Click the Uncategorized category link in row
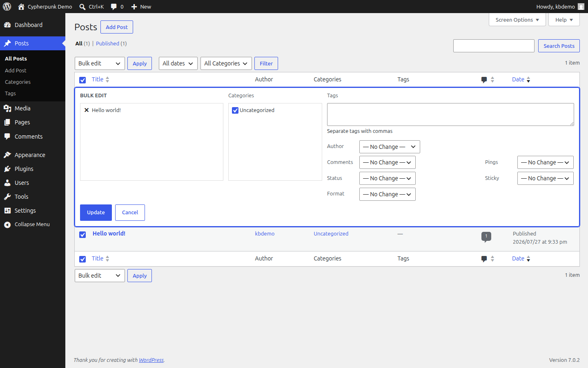 pos(331,234)
